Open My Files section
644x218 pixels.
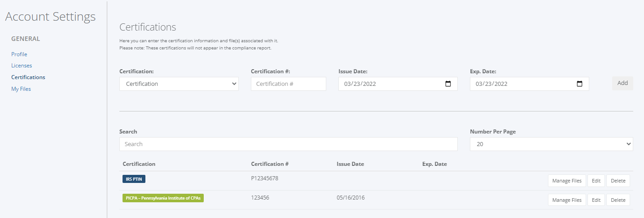pos(21,89)
